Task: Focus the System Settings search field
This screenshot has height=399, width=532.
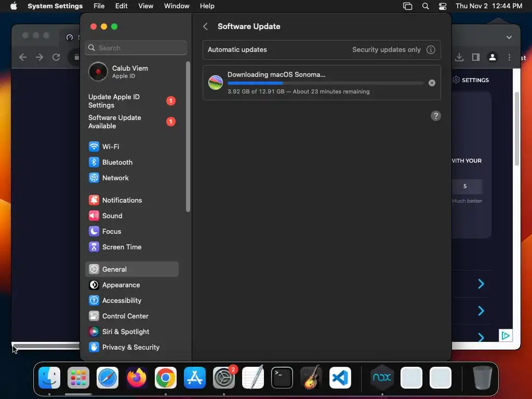Action: tap(136, 48)
